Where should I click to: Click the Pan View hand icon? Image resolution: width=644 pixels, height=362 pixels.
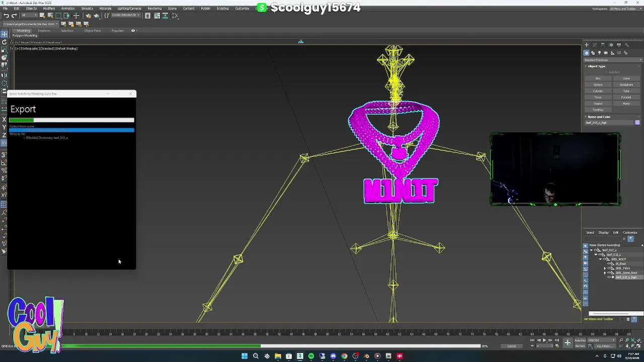[627, 346]
